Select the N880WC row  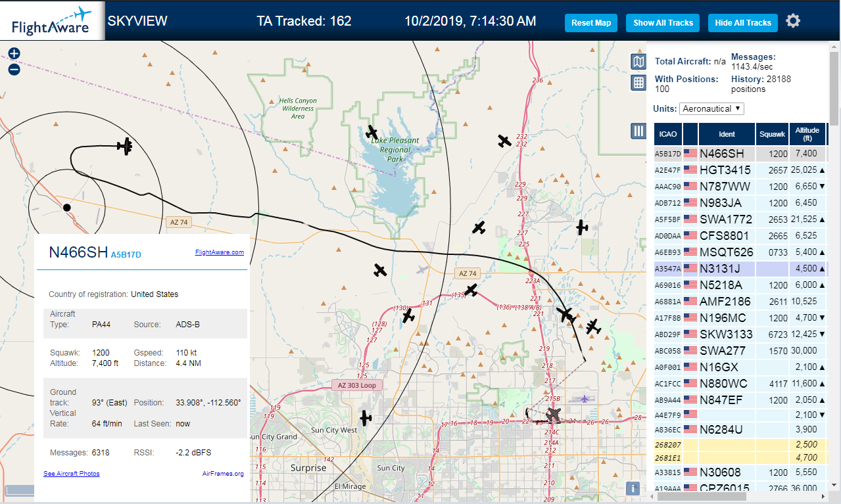pos(741,384)
